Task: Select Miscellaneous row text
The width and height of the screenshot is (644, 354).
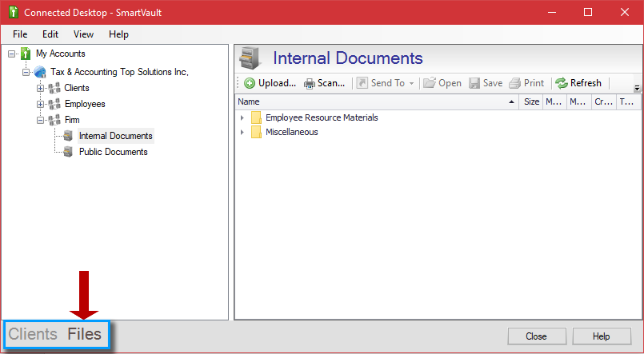Action: coord(292,132)
